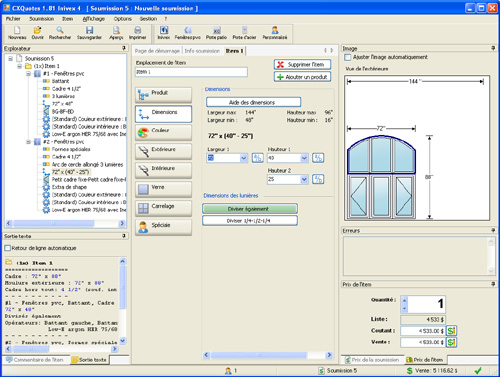Click Supprimer l'item button
500x377 pixels.
[x=302, y=65]
